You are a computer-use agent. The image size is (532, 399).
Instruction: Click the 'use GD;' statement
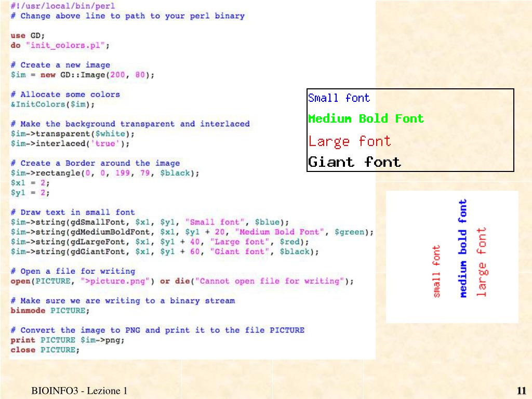[28, 36]
